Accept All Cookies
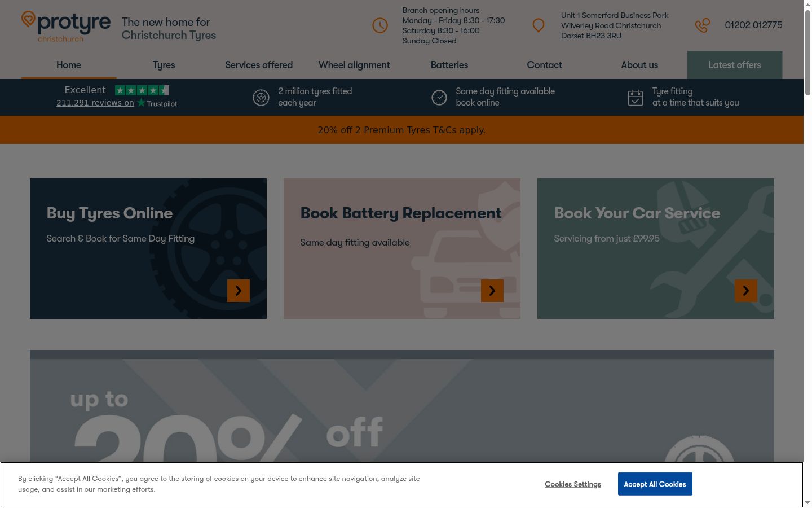Screen dimensions: 812x508 coord(655,484)
